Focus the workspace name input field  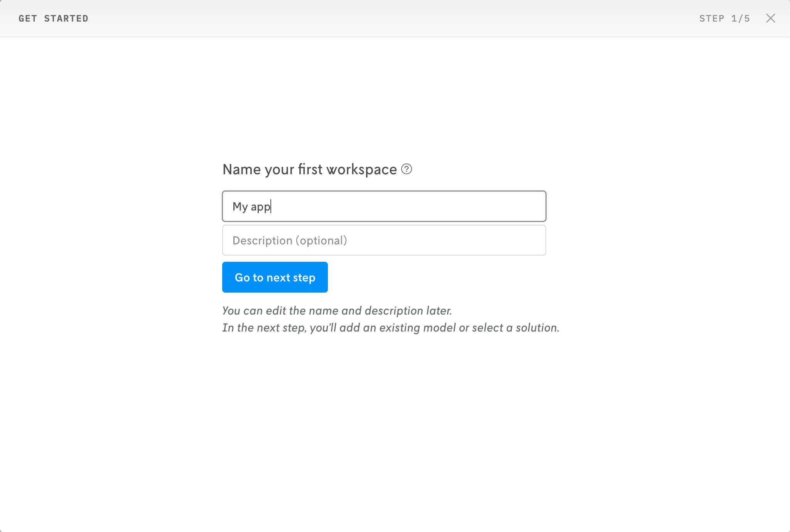[x=384, y=206]
